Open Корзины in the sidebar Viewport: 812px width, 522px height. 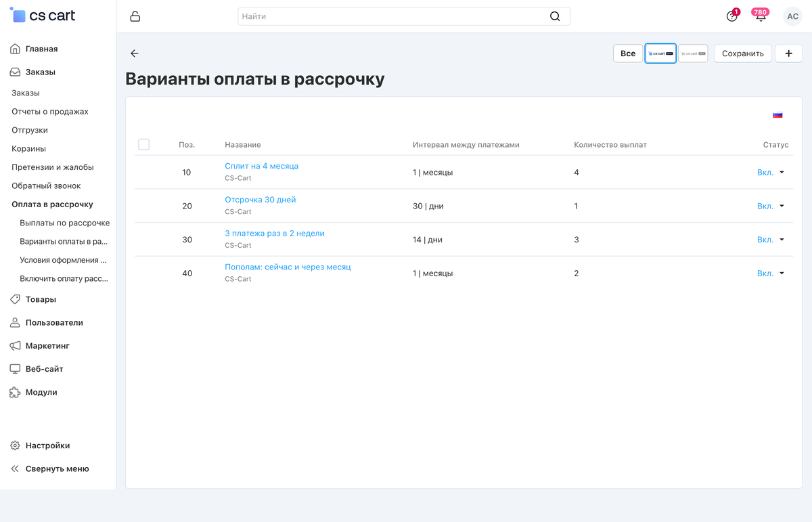point(29,148)
